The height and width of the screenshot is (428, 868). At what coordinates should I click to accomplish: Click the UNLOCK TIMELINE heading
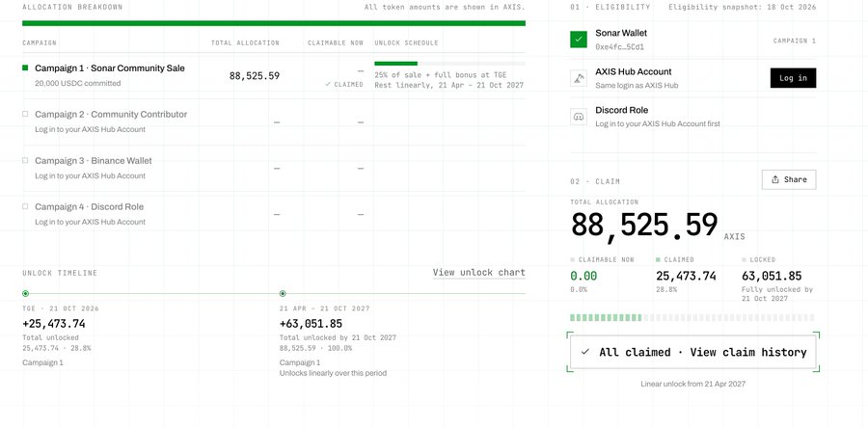(x=60, y=273)
